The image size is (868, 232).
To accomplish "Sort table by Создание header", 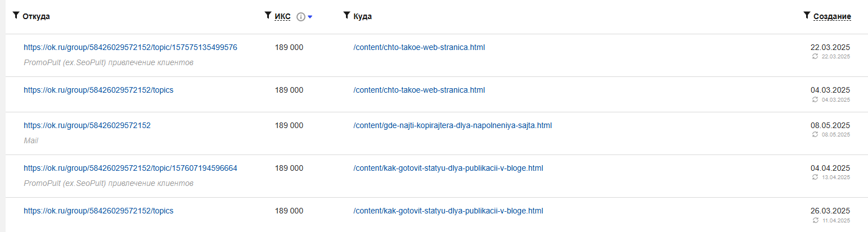I will point(832,17).
